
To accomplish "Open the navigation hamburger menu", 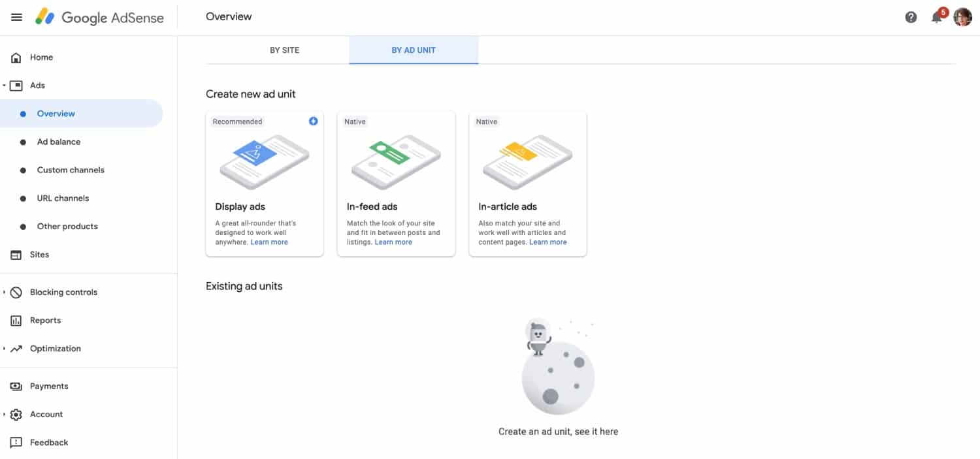I will point(16,17).
